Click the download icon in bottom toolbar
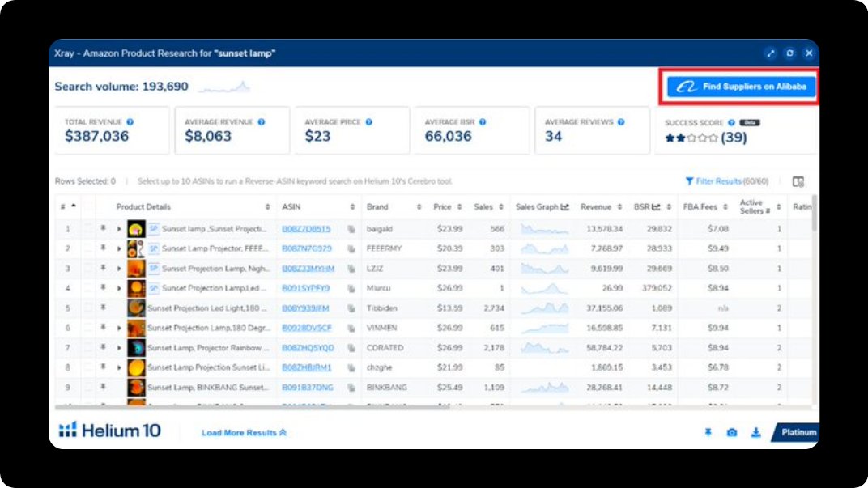This screenshot has width=868, height=488. coord(755,433)
